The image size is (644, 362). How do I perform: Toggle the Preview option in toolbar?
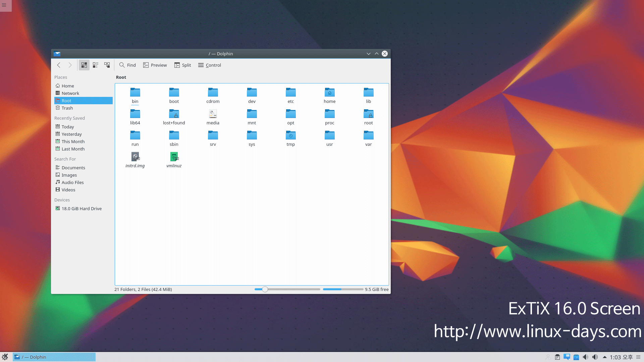pos(155,65)
